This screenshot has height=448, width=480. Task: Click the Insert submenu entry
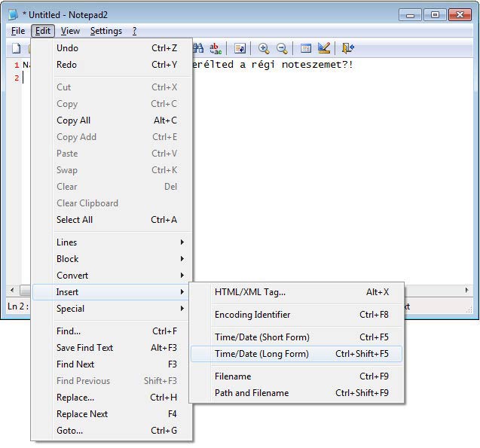110,292
